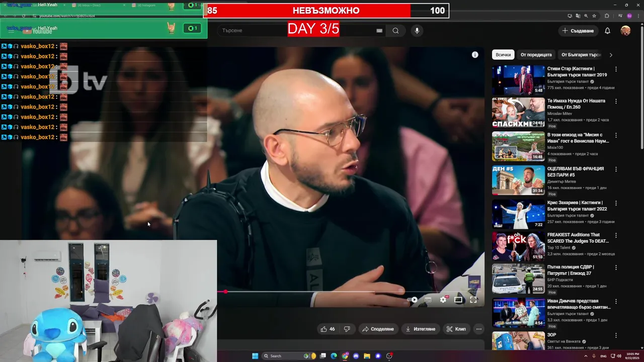Select the От поредицата filter chip
644x362 pixels.
pos(536,55)
